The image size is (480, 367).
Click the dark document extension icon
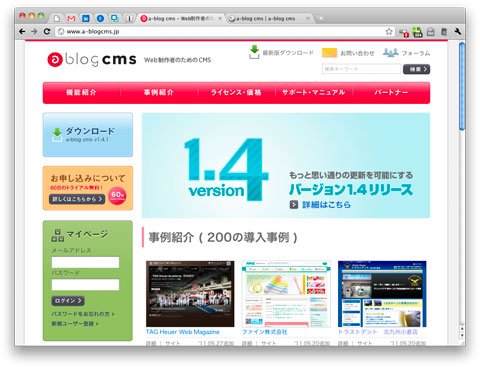[x=444, y=32]
